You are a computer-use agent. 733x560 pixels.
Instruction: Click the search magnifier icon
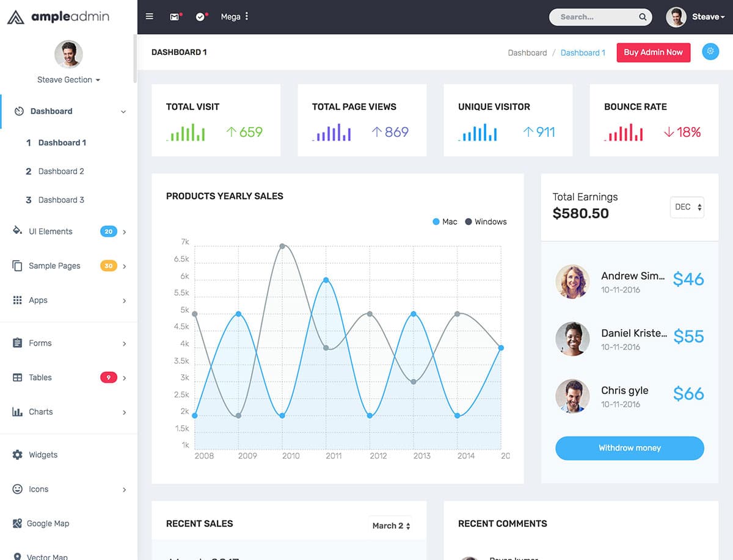[x=643, y=17]
